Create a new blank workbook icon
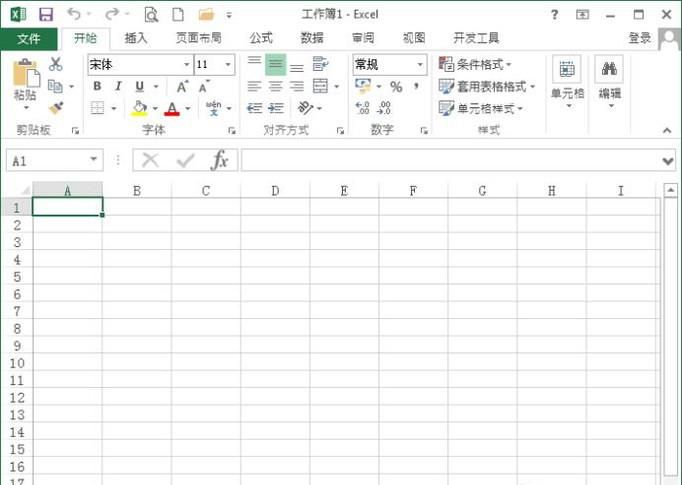 (178, 14)
